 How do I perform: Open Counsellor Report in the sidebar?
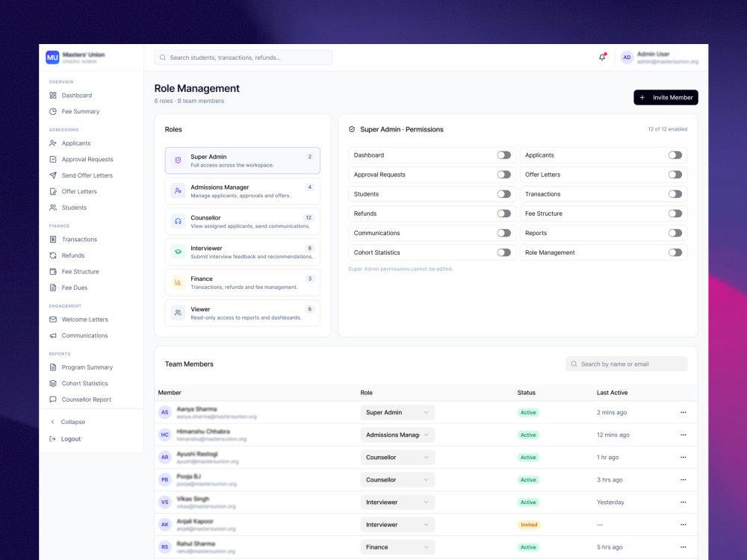[x=80, y=399]
